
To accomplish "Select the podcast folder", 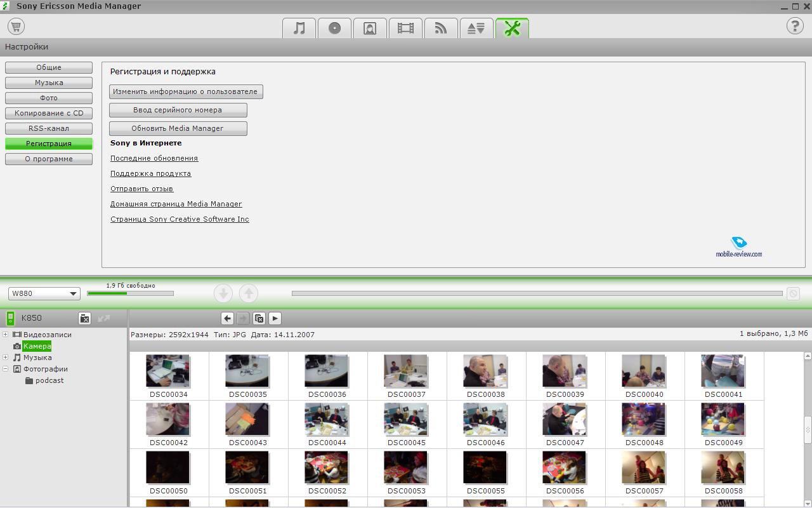I will point(49,380).
